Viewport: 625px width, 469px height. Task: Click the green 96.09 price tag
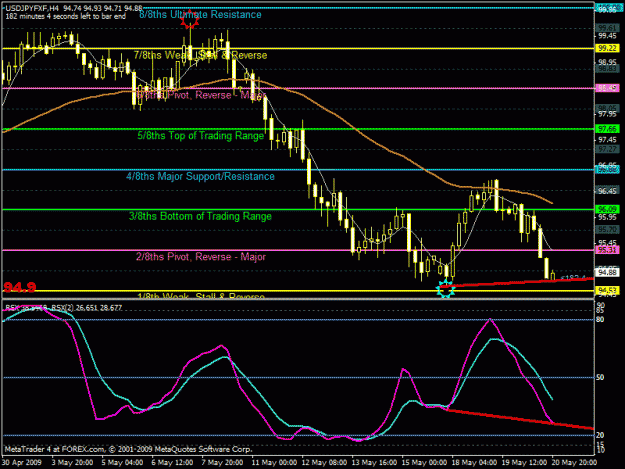click(607, 209)
